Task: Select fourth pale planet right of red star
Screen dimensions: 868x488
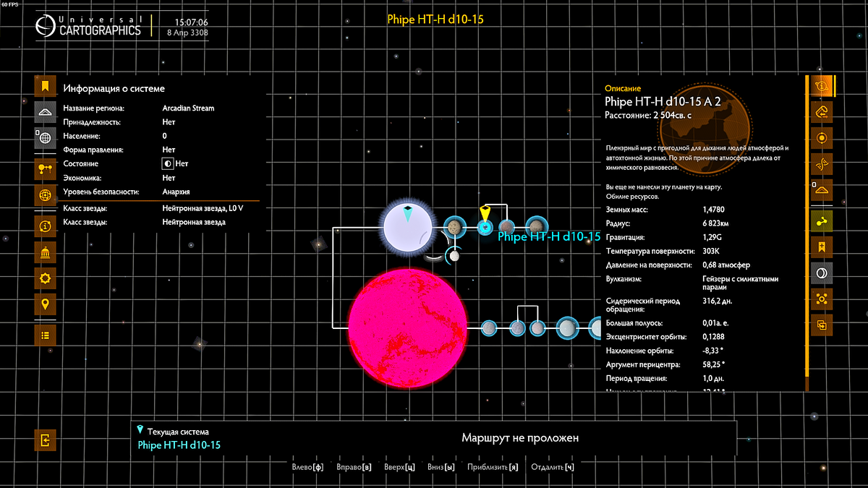Action: [567, 328]
